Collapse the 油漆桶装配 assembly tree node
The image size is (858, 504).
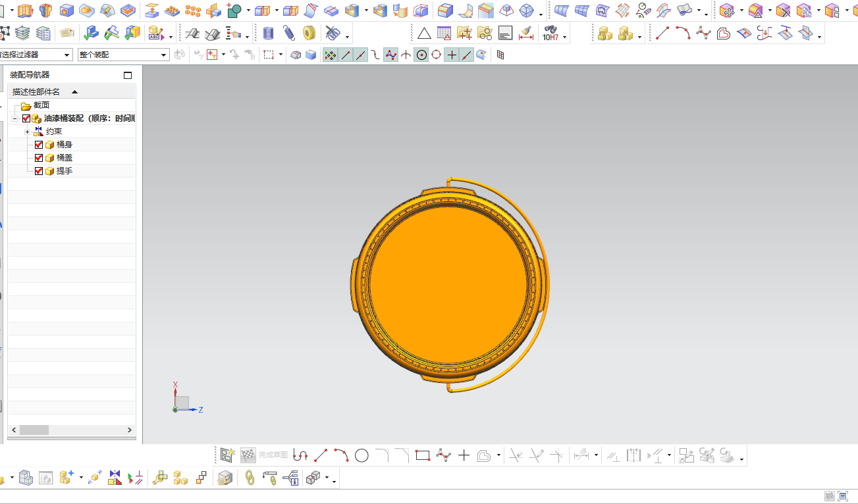click(14, 118)
